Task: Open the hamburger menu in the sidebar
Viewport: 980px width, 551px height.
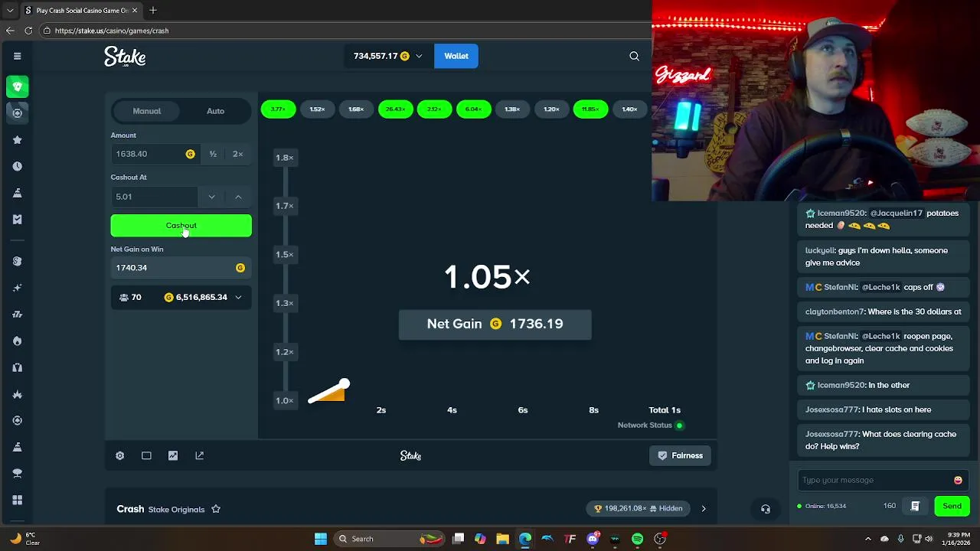Action: coord(17,56)
